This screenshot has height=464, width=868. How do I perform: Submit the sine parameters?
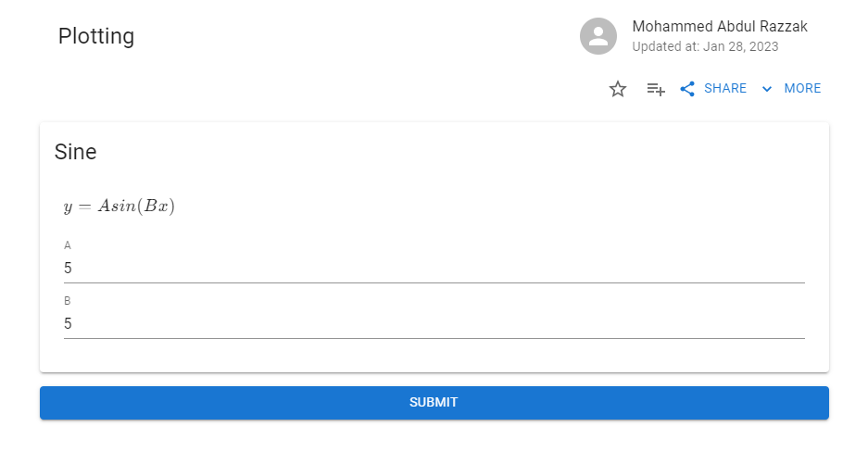click(x=434, y=403)
